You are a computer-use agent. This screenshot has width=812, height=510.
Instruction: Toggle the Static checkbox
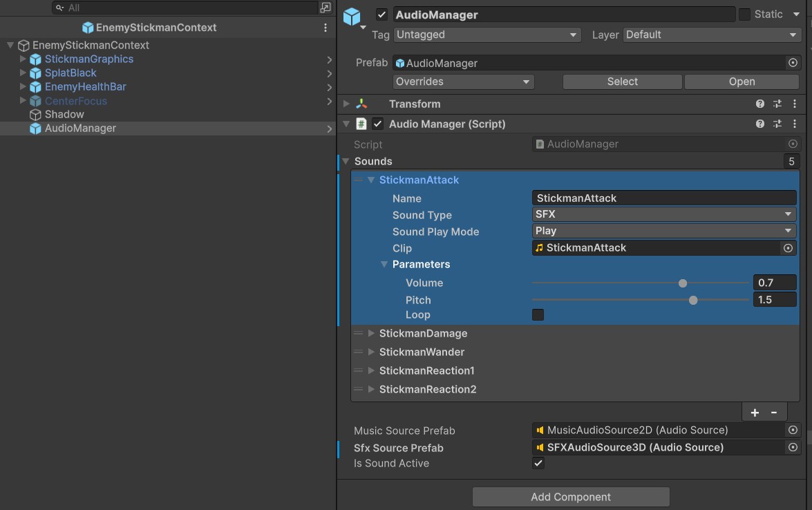point(744,15)
